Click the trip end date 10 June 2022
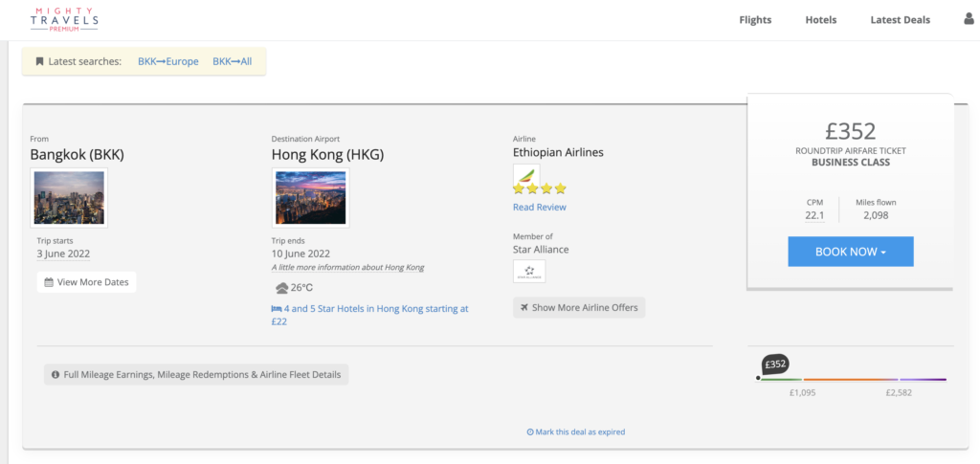The image size is (980, 464). click(301, 254)
